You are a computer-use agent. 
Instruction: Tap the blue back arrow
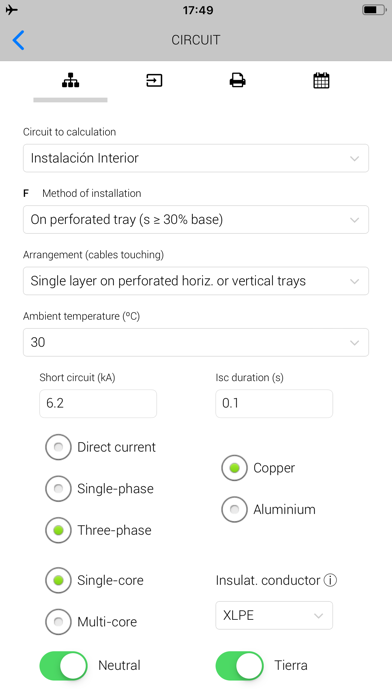19,40
